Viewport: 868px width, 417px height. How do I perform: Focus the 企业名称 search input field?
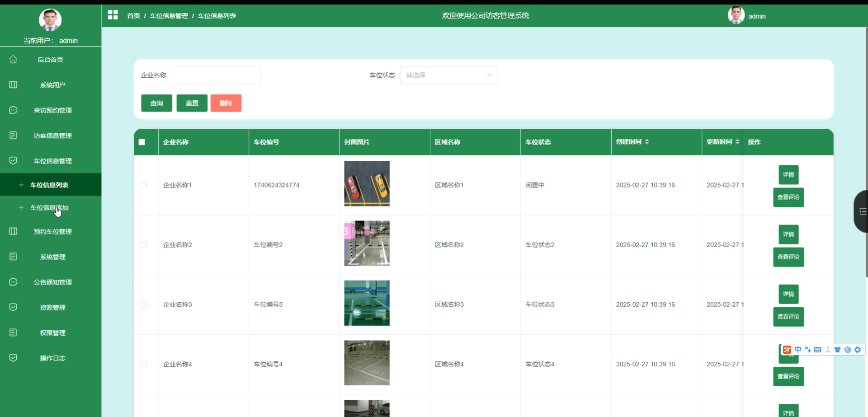click(216, 75)
